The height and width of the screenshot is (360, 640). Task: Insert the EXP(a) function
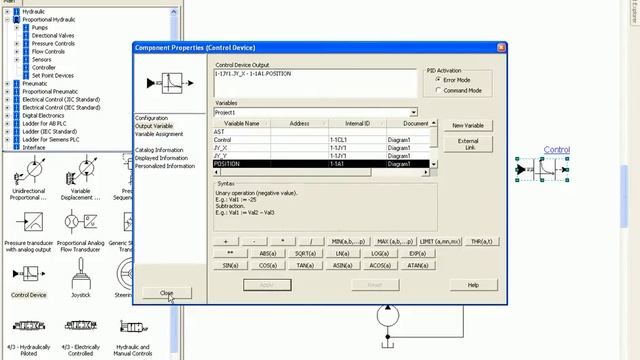pyautogui.click(x=418, y=253)
